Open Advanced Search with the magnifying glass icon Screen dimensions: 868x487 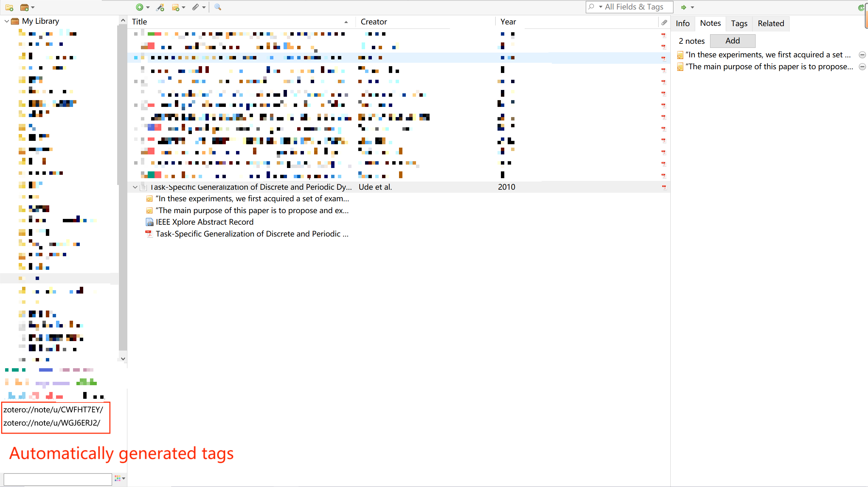217,7
